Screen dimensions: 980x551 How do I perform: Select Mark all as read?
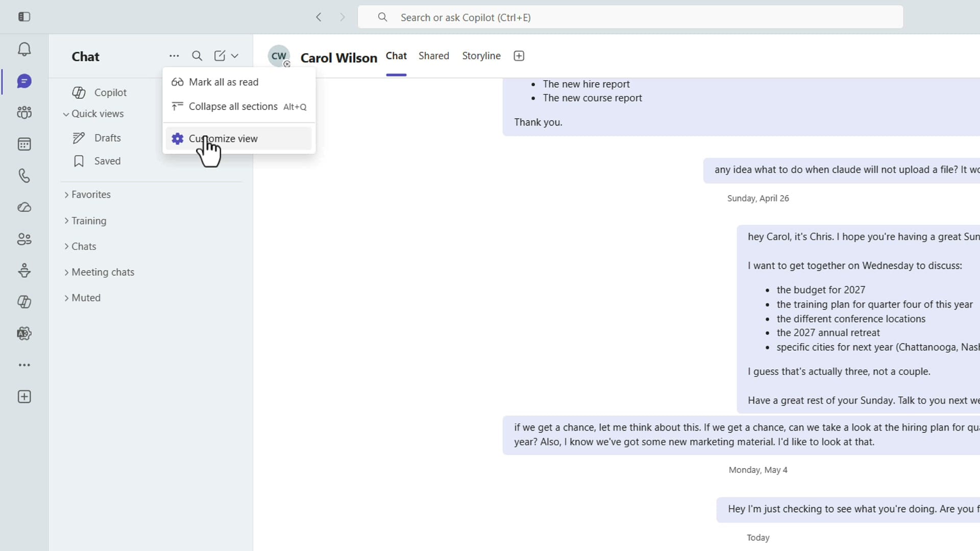(x=239, y=82)
